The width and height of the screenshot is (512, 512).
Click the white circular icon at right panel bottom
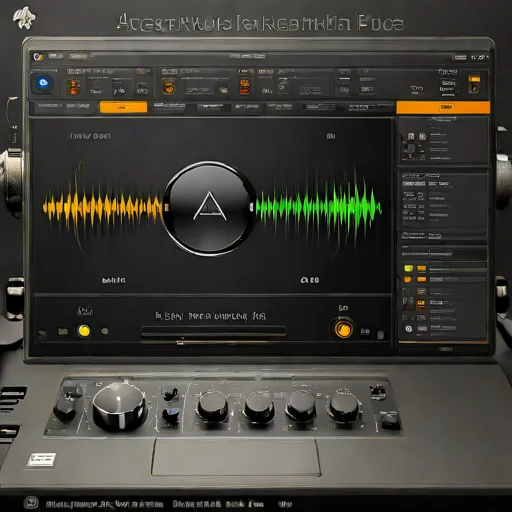point(409,329)
